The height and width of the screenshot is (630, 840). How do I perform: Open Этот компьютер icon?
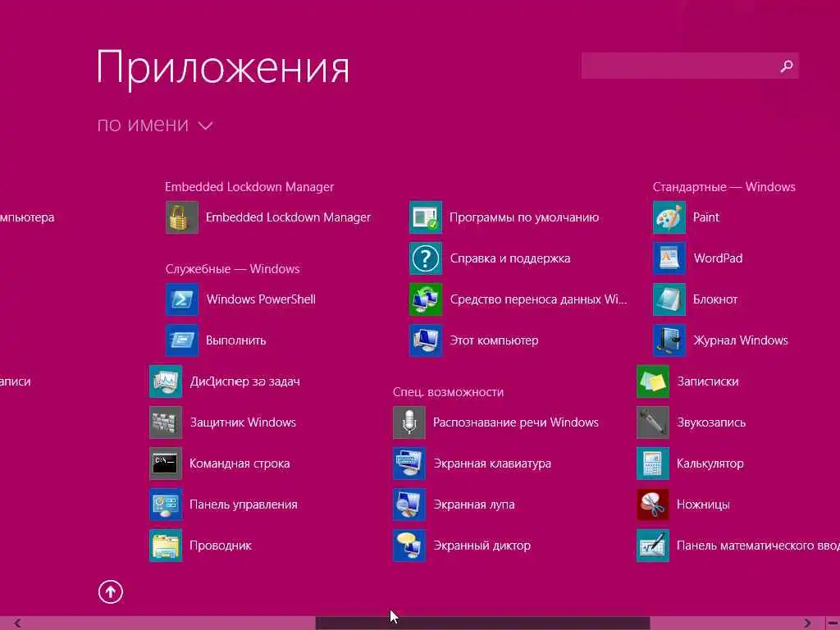pos(426,340)
